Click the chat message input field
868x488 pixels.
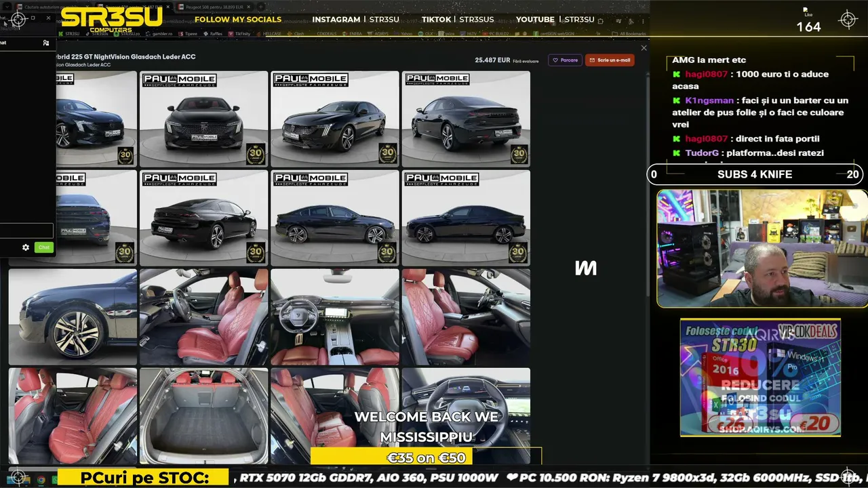point(26,230)
